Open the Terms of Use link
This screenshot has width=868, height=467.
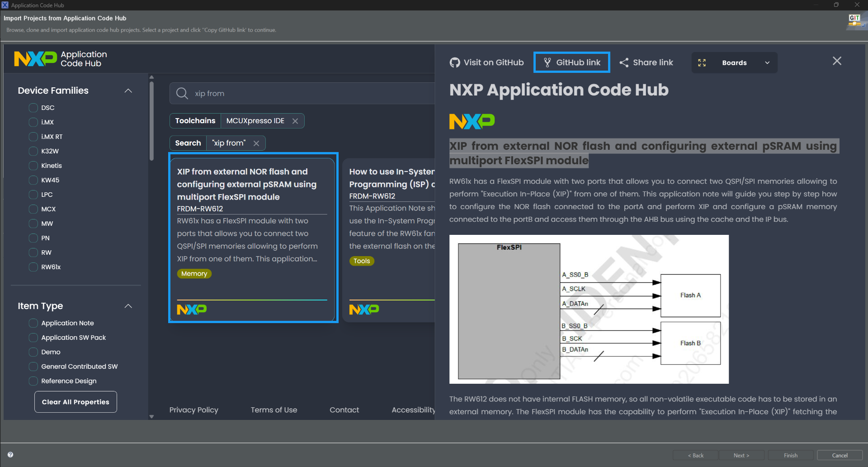pyautogui.click(x=274, y=410)
